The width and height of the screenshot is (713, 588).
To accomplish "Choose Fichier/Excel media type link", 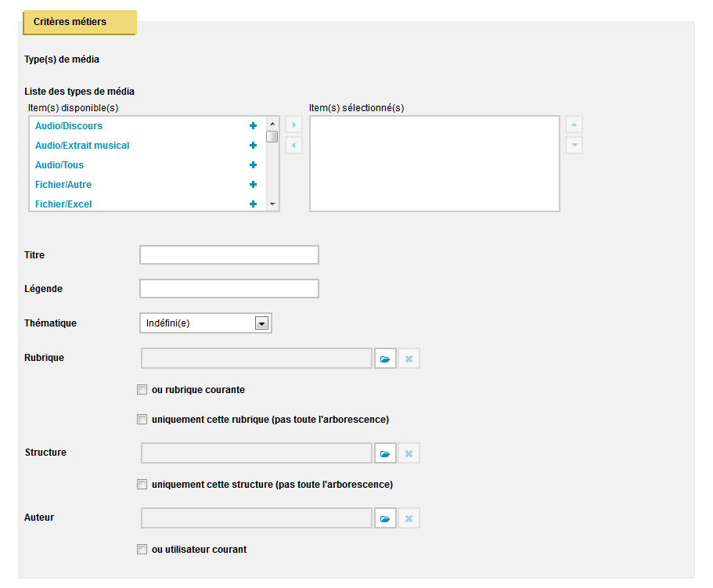I will pyautogui.click(x=63, y=204).
